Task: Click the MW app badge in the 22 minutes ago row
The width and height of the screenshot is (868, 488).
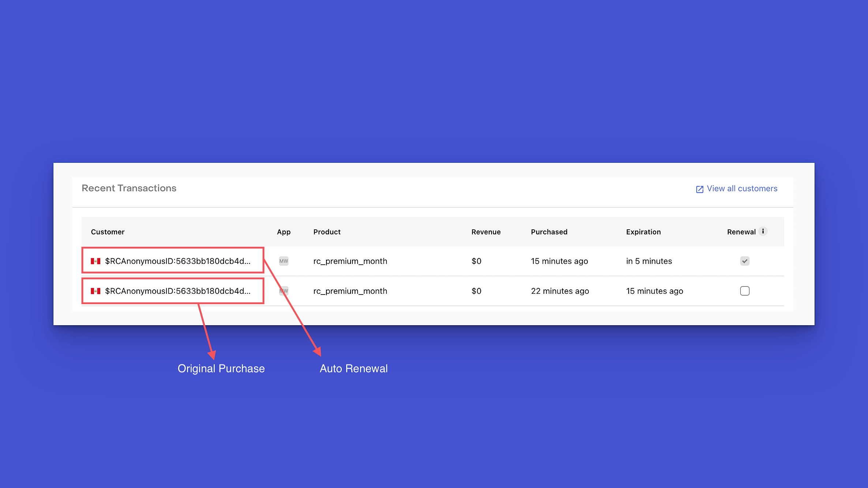Action: click(284, 291)
